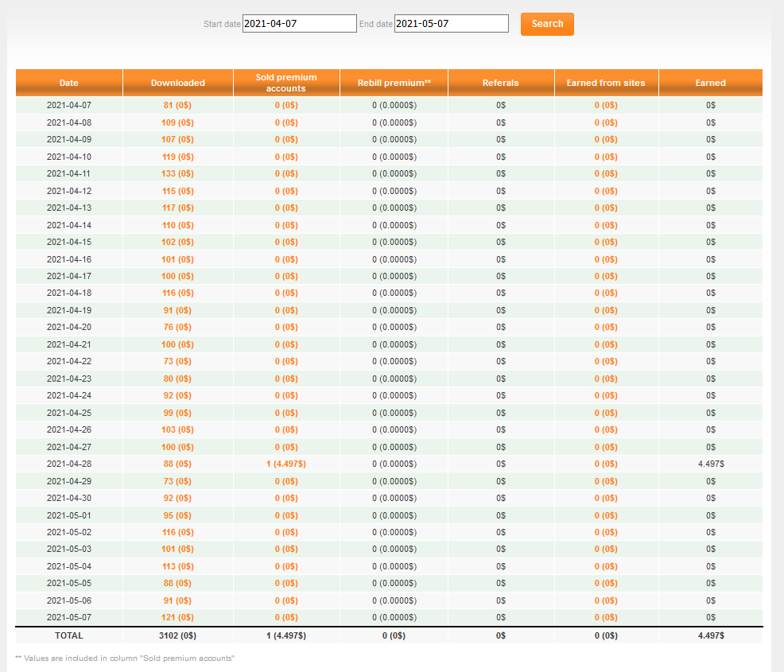Open the 133 (0$) downloads link for 2021-04-11
This screenshot has width=784, height=672.
(177, 173)
